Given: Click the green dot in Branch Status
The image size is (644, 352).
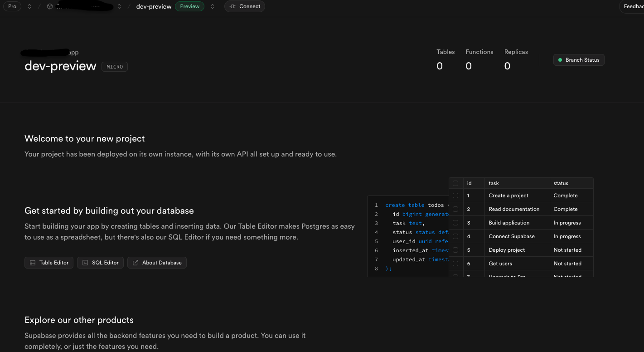Looking at the screenshot, I should click(560, 60).
